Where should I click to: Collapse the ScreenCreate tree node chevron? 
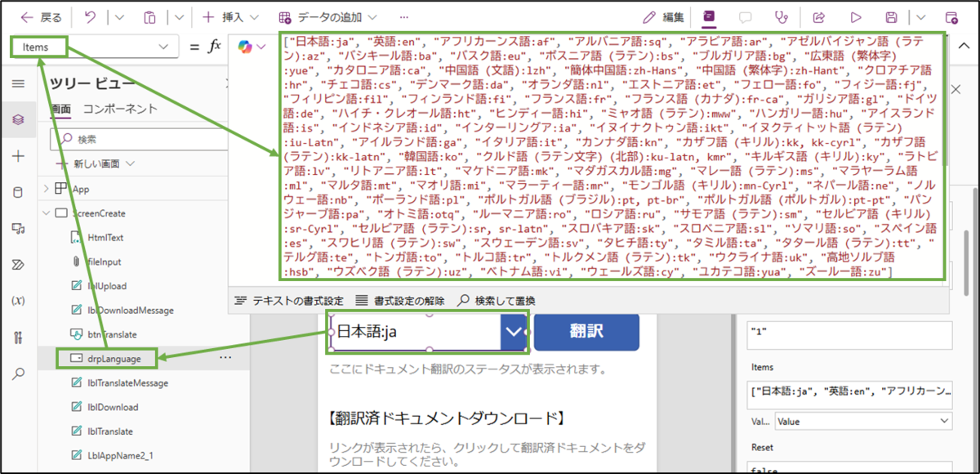[x=46, y=212]
